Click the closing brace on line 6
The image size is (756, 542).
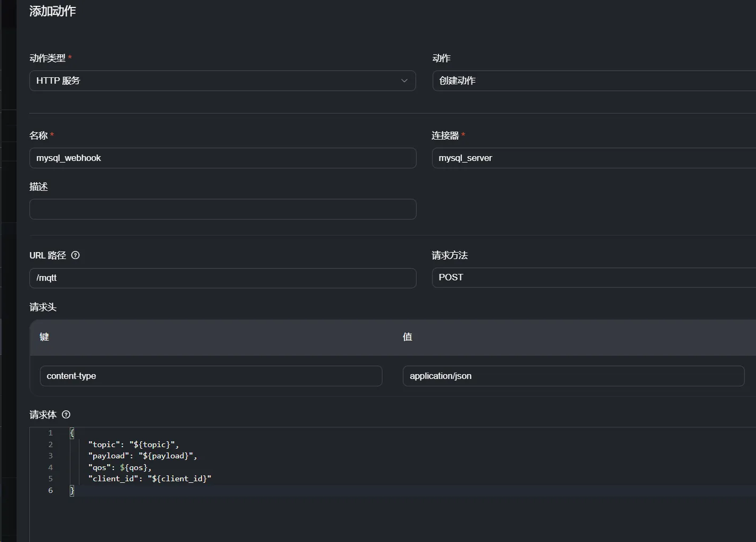[x=72, y=490]
